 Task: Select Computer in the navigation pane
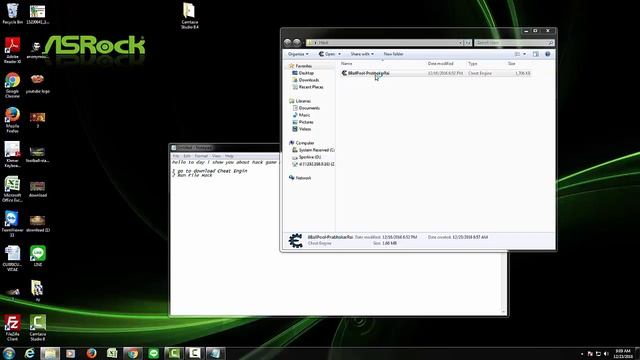tap(305, 143)
